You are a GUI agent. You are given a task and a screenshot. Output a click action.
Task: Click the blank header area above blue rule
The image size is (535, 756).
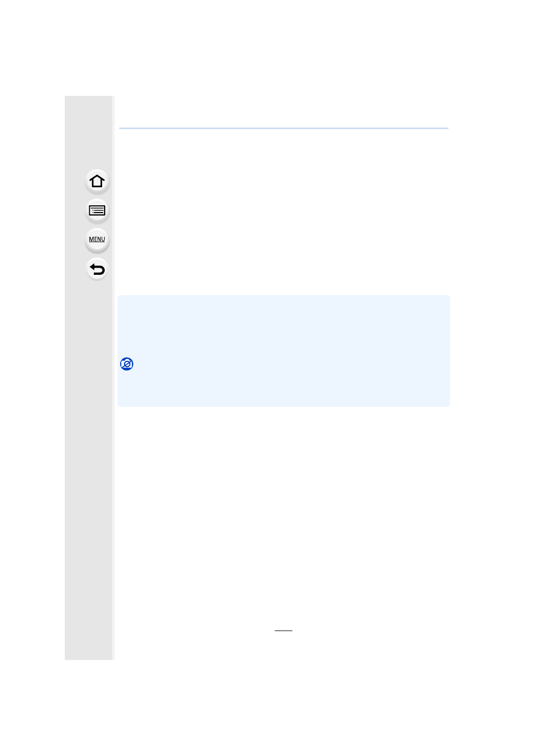pyautogui.click(x=284, y=111)
